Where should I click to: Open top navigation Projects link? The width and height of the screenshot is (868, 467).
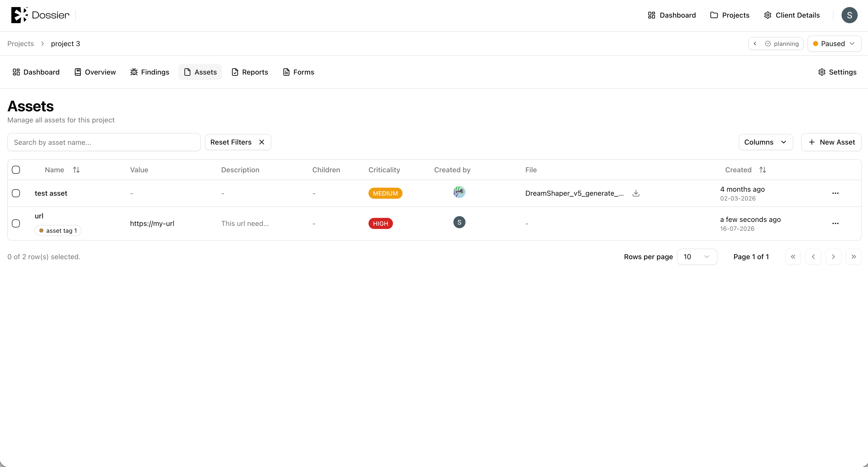point(729,15)
